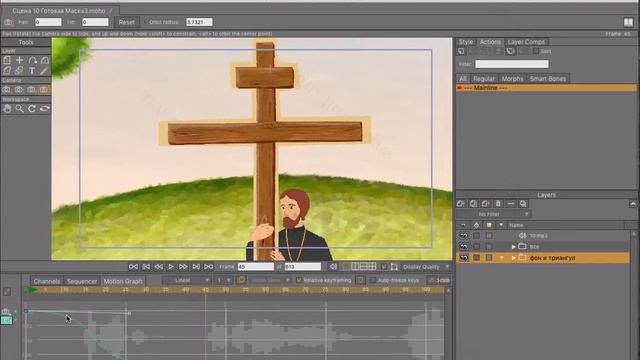The height and width of the screenshot is (360, 640).
Task: Select the Eyedropper tool in Layer tools
Action: (x=44, y=71)
